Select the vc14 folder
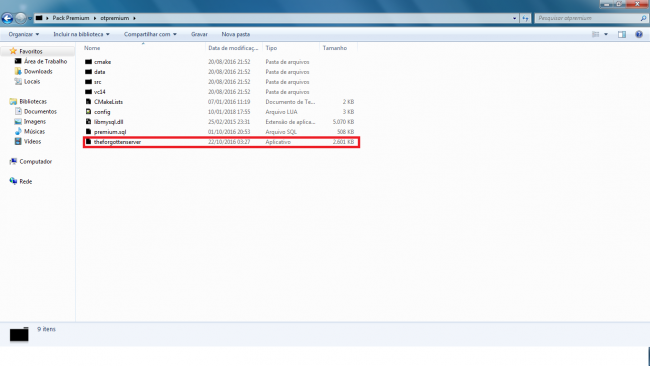This screenshot has height=366, width=650. coord(99,92)
